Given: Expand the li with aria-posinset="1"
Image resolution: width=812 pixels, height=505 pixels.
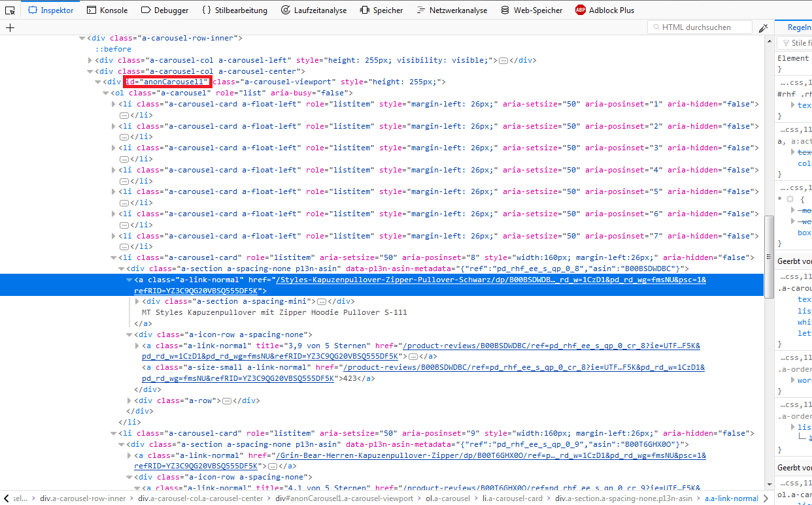Looking at the screenshot, I should click(x=114, y=104).
